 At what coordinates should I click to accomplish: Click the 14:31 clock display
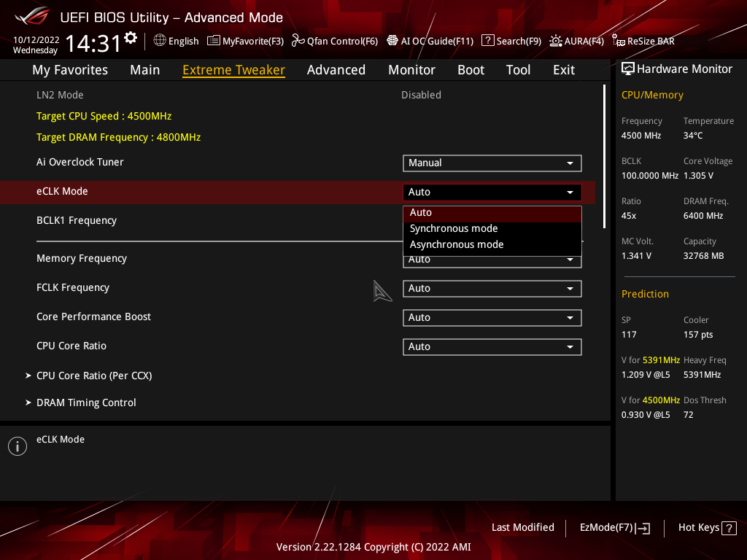[93, 44]
